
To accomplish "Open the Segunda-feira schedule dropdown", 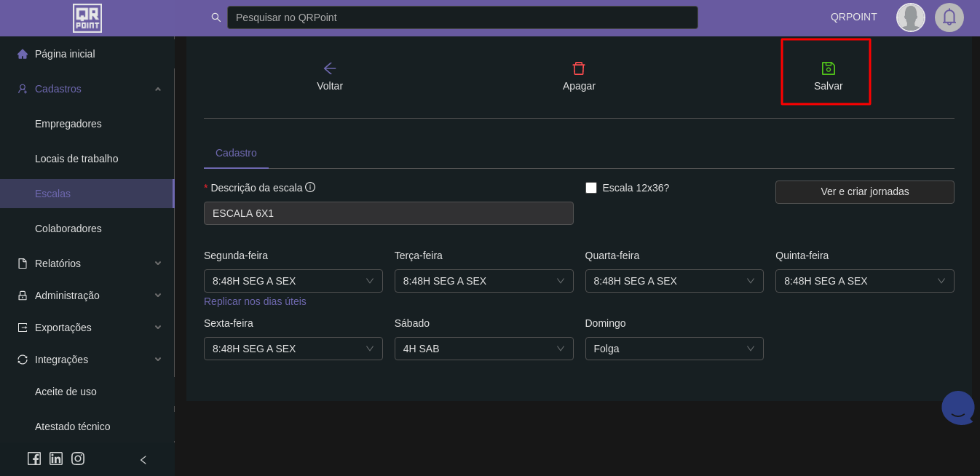I will [293, 281].
